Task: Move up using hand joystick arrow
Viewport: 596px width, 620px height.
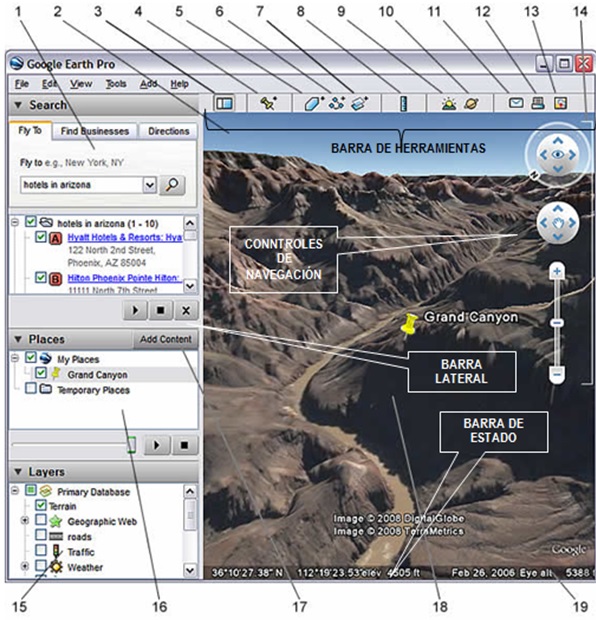Action: (558, 208)
